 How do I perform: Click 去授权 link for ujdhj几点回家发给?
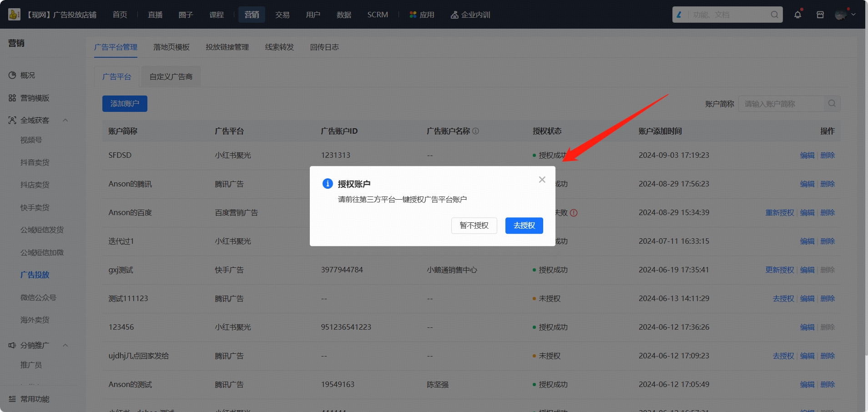[783, 356]
